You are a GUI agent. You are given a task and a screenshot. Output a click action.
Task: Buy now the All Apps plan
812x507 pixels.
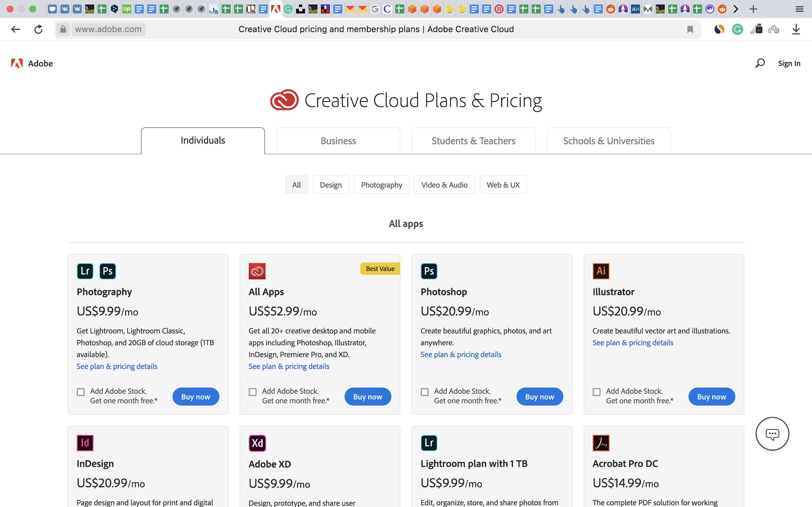(368, 397)
